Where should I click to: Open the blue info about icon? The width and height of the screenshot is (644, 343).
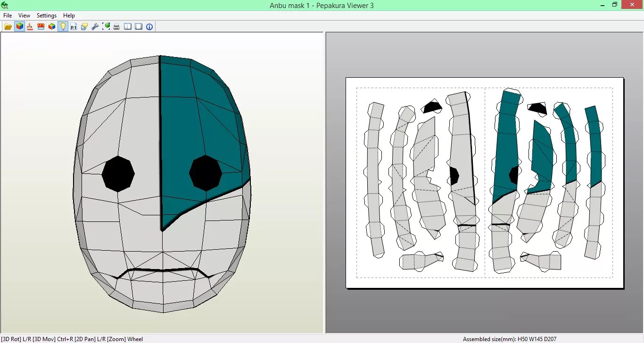[149, 27]
